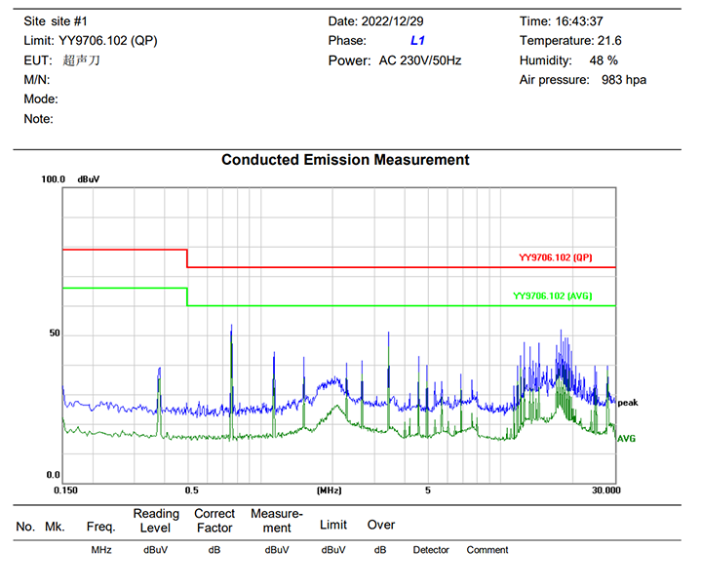The height and width of the screenshot is (588, 702).
Task: Click the Temperature 21.6 reading
Action: 570,41
